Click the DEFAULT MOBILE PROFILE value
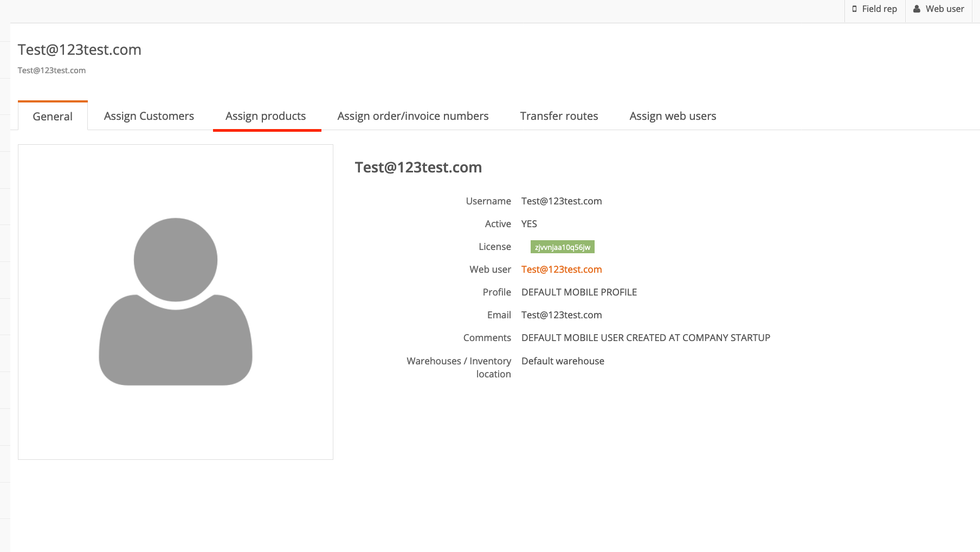980x552 pixels. [579, 292]
